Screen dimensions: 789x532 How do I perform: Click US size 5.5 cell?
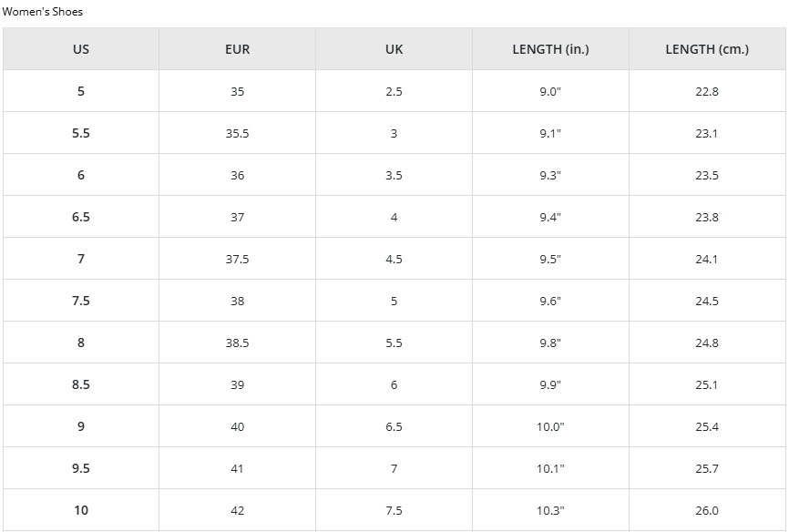81,133
